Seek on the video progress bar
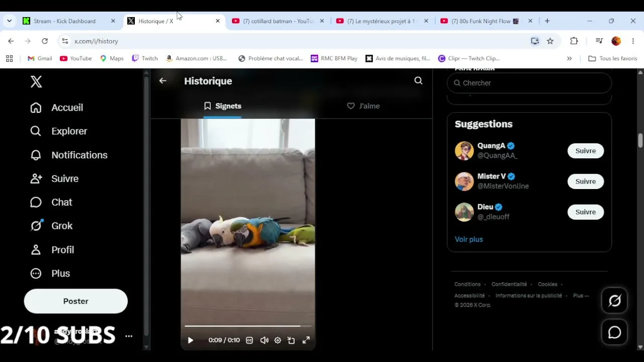The height and width of the screenshot is (362, 644). [248, 326]
